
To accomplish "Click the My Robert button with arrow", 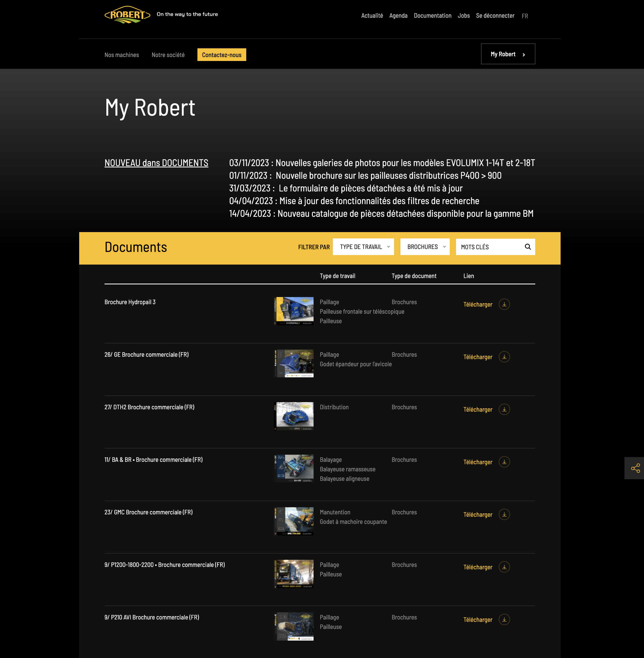I will point(508,54).
